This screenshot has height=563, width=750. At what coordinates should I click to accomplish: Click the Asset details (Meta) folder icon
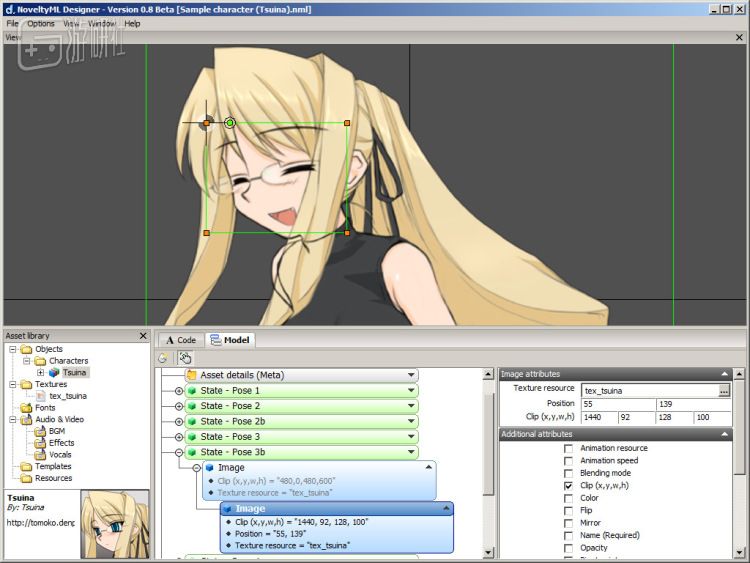click(x=191, y=375)
